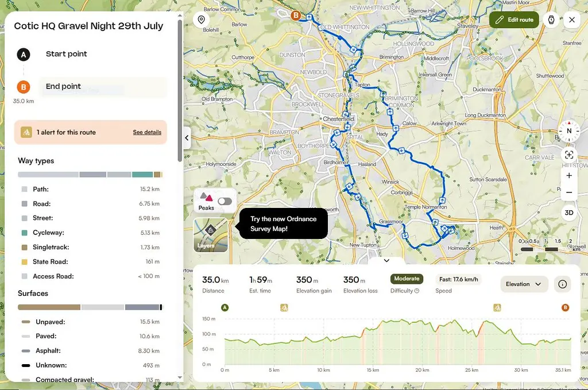Viewport: 588px width, 390px height.
Task: Open the Layers map thumbnail
Action: coord(210,235)
